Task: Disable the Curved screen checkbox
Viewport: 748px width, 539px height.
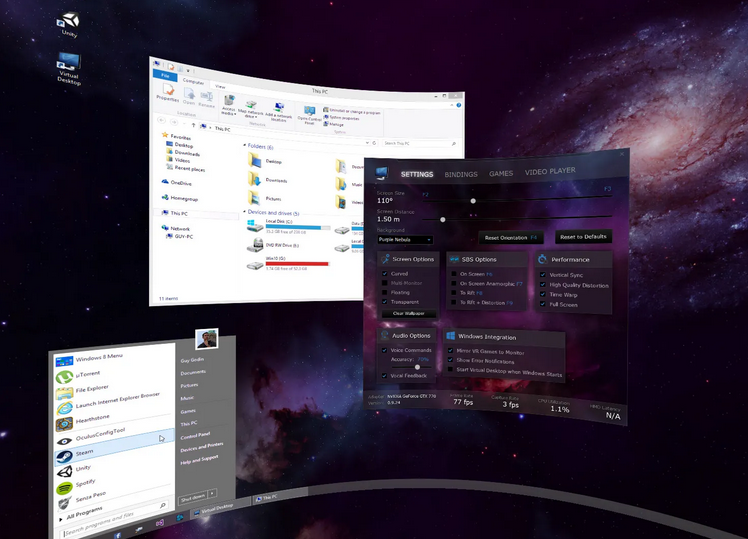Action: [384, 274]
